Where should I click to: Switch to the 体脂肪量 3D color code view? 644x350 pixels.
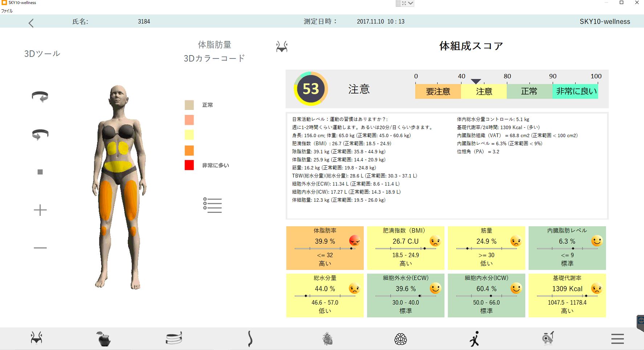215,51
